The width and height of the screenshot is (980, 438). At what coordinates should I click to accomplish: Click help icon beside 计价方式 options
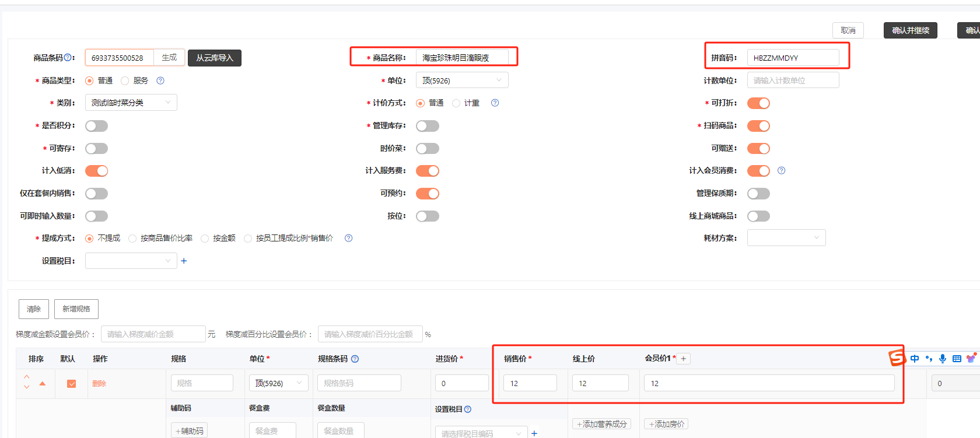[495, 103]
